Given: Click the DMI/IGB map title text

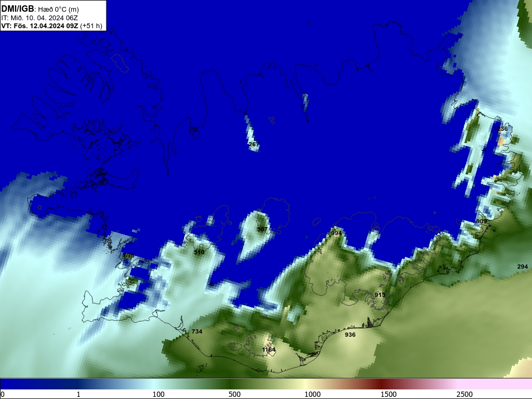Looking at the screenshot, I should (x=40, y=9).
